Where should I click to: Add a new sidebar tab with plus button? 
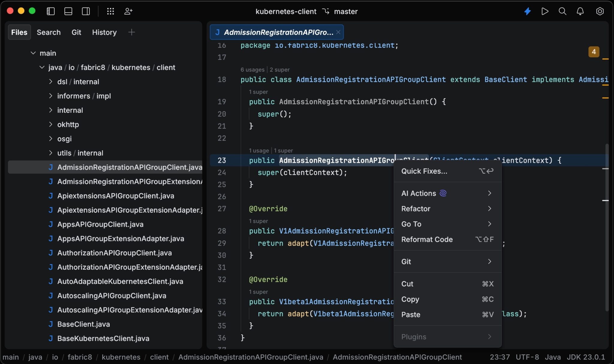[x=131, y=32]
